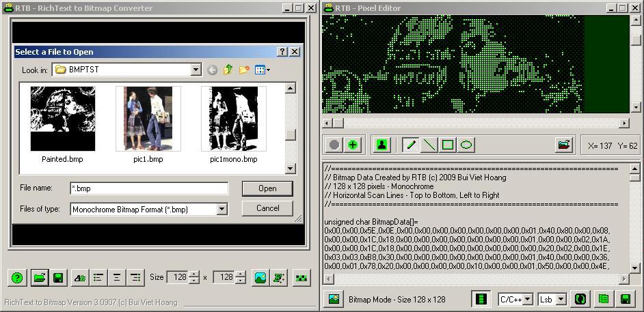This screenshot has width=644, height=312.
Task: Copy bitmap data with green pages icon
Action: tap(603, 299)
